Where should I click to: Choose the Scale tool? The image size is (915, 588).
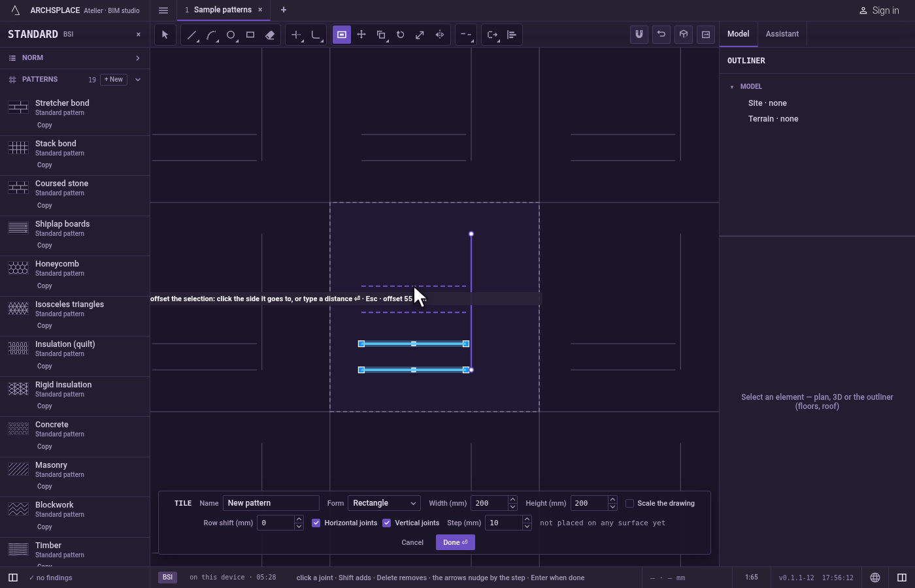420,35
